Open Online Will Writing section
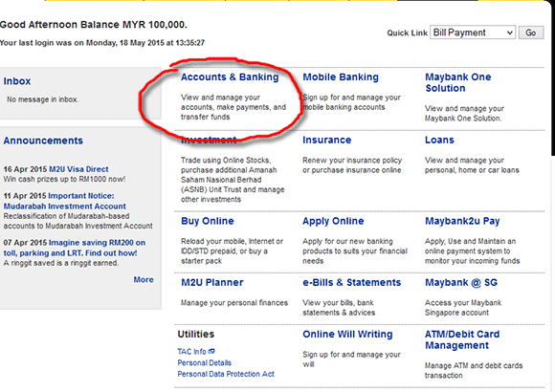Image resolution: width=555 pixels, height=392 pixels. (347, 335)
